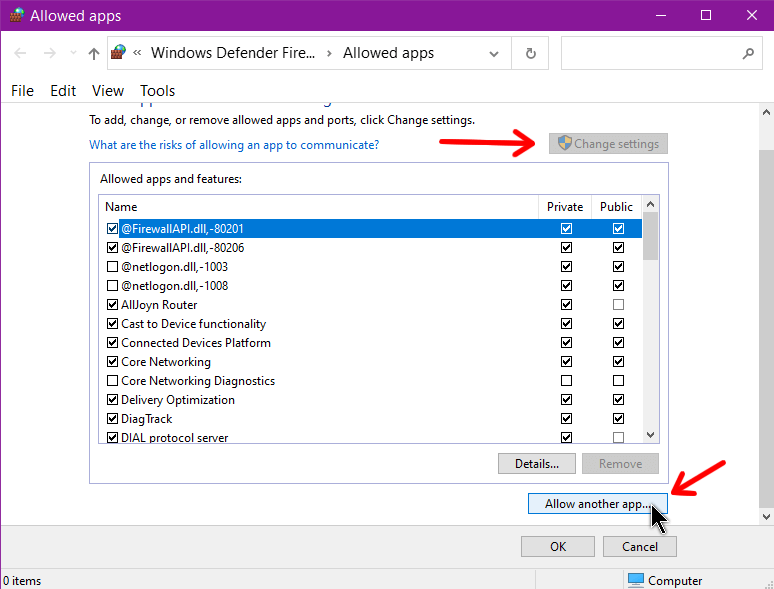Uncheck DiagTrack Public checkbox

[618, 419]
